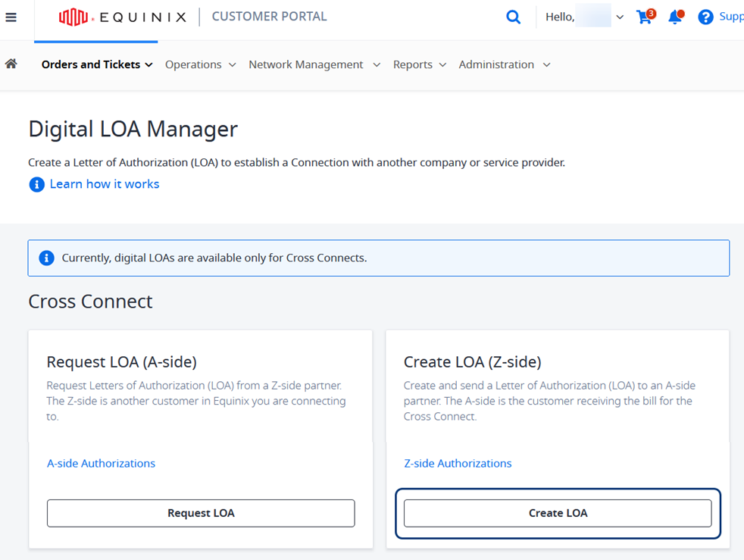Viewport: 744px width, 560px height.
Task: Expand the Network Management menu
Action: (x=314, y=64)
